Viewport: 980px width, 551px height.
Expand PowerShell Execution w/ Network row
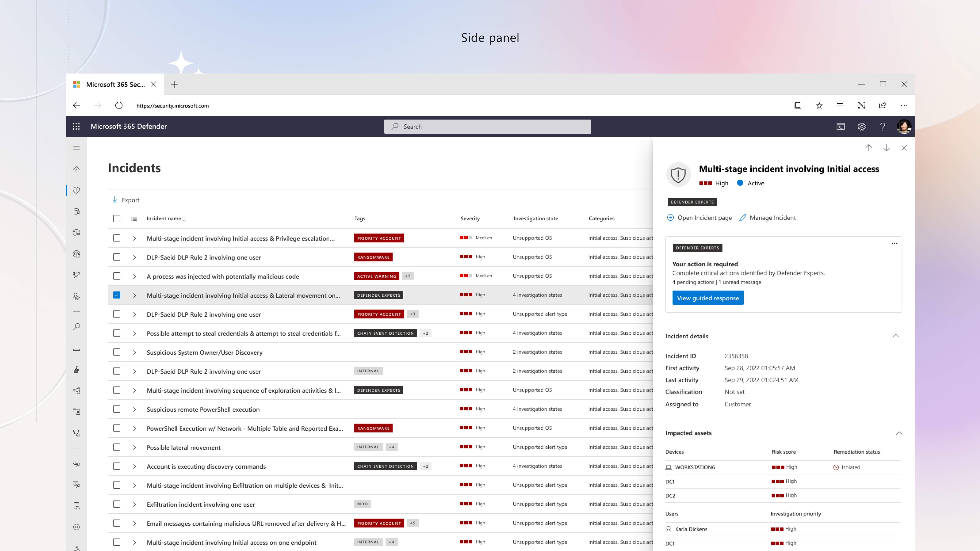coord(134,429)
